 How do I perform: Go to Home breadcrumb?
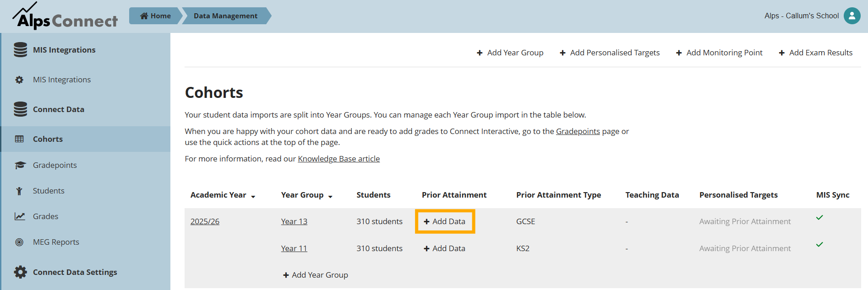[x=156, y=16]
